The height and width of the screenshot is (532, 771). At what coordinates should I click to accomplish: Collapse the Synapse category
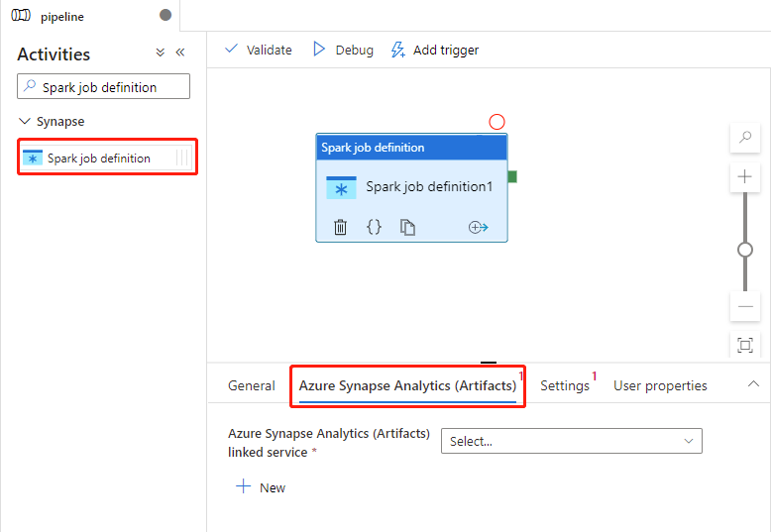coord(24,121)
